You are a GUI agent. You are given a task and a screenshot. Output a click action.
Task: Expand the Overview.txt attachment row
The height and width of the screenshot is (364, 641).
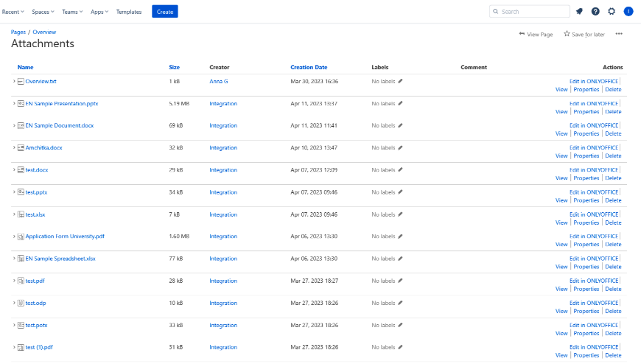pos(13,81)
